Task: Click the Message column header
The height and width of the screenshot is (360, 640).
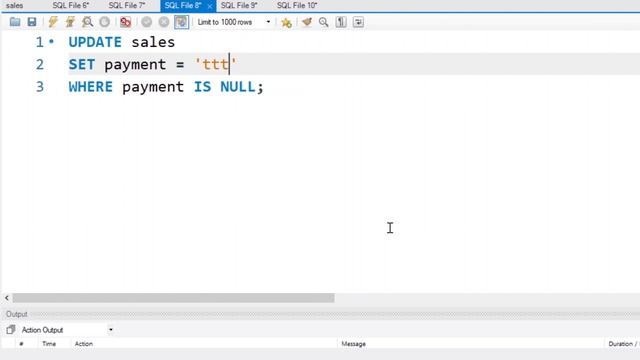Action: click(x=353, y=344)
